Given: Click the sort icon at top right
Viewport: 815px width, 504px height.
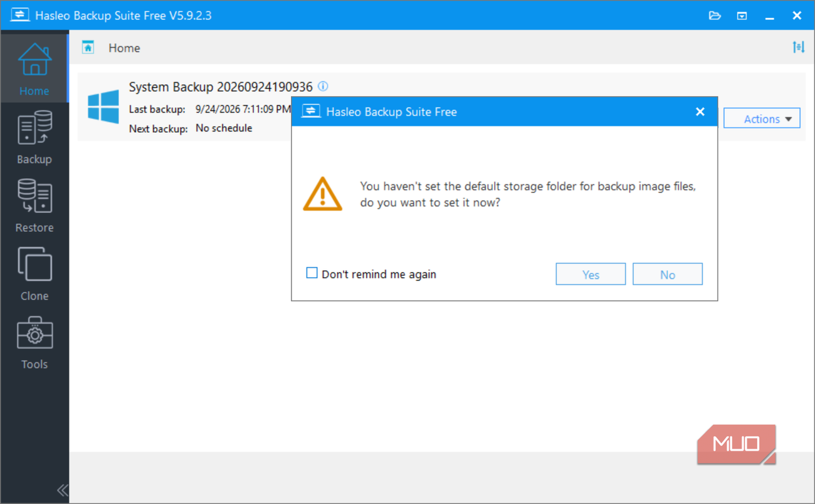Looking at the screenshot, I should point(798,47).
